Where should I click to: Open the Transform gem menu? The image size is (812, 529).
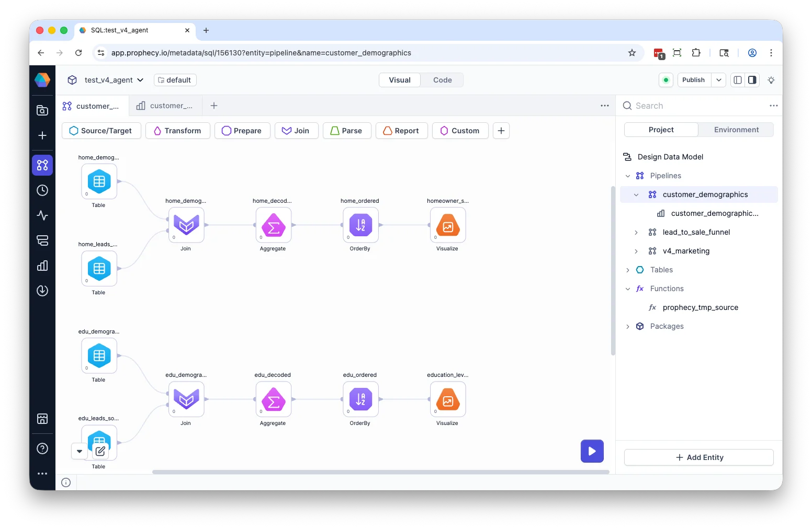[178, 131]
